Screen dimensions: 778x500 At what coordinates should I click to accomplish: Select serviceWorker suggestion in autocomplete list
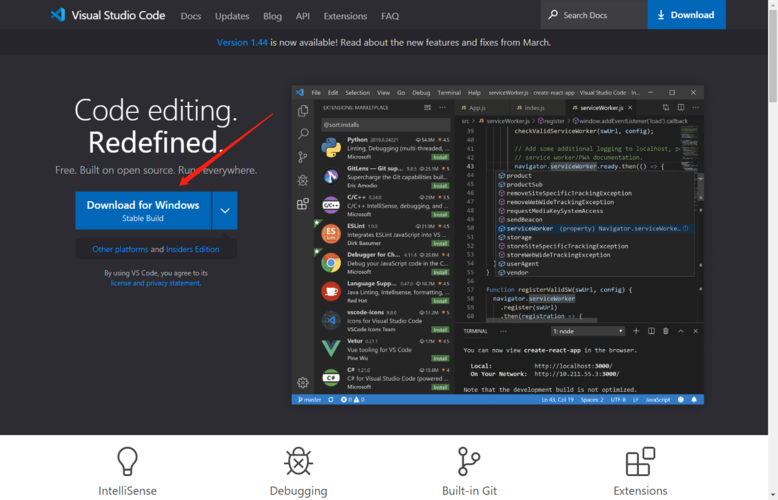(595, 229)
